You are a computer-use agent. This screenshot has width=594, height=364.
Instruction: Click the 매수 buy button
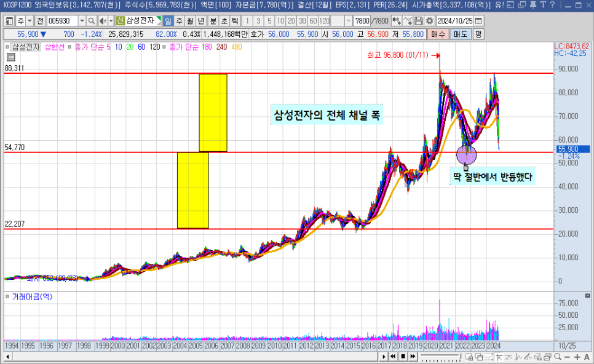coord(438,34)
